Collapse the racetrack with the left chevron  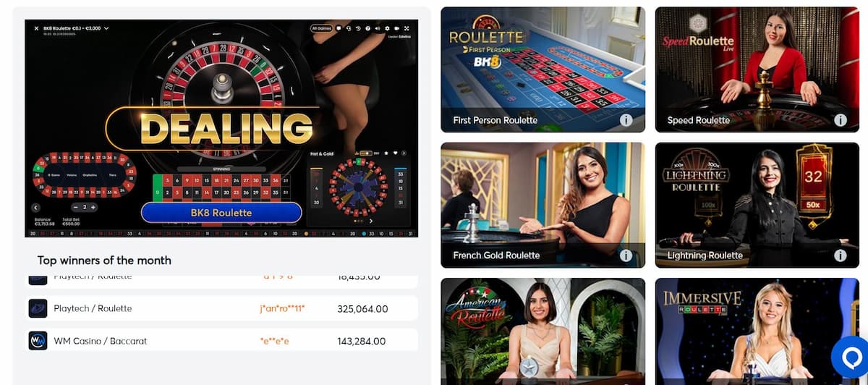point(35,208)
